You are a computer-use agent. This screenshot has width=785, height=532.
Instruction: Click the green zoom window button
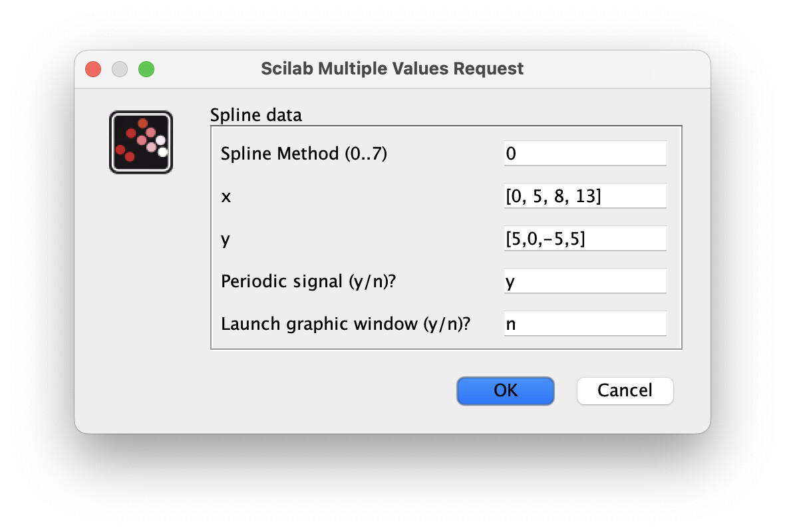[x=146, y=68]
